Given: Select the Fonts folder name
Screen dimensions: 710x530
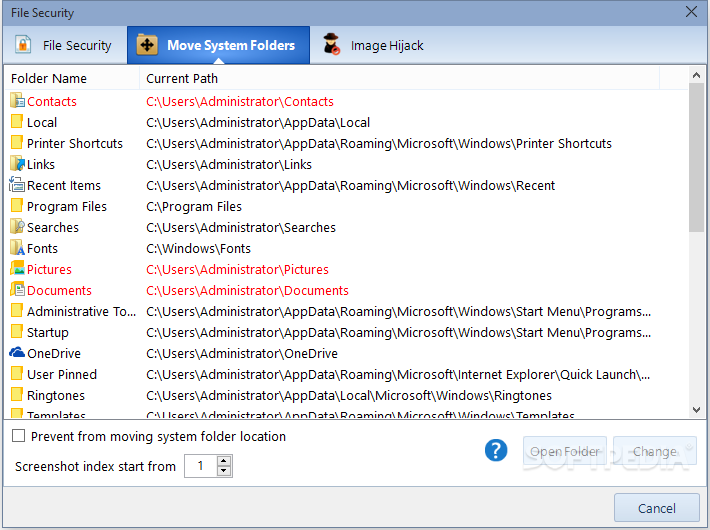Looking at the screenshot, I should pyautogui.click(x=42, y=248).
